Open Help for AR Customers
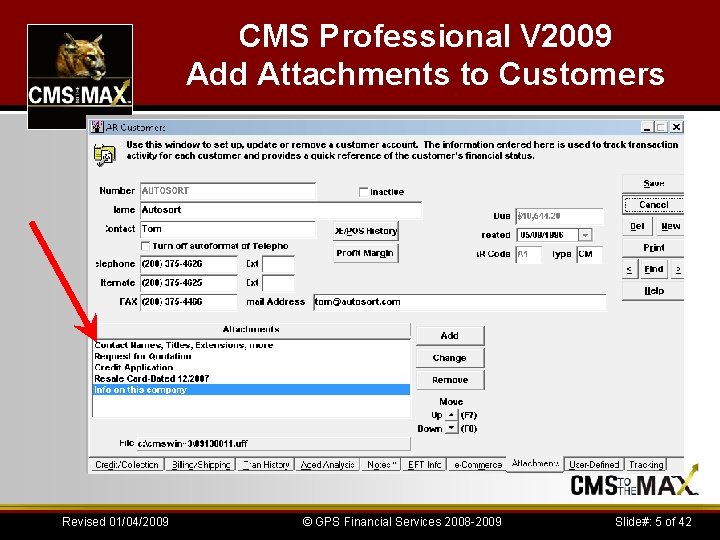This screenshot has width=720, height=540. pyautogui.click(x=653, y=291)
